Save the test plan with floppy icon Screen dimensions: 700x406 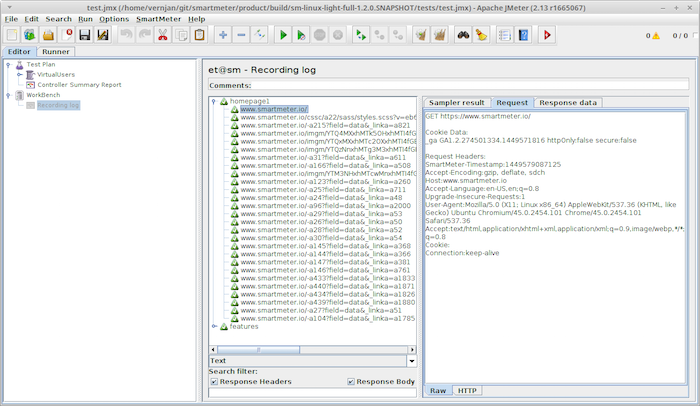(85, 35)
